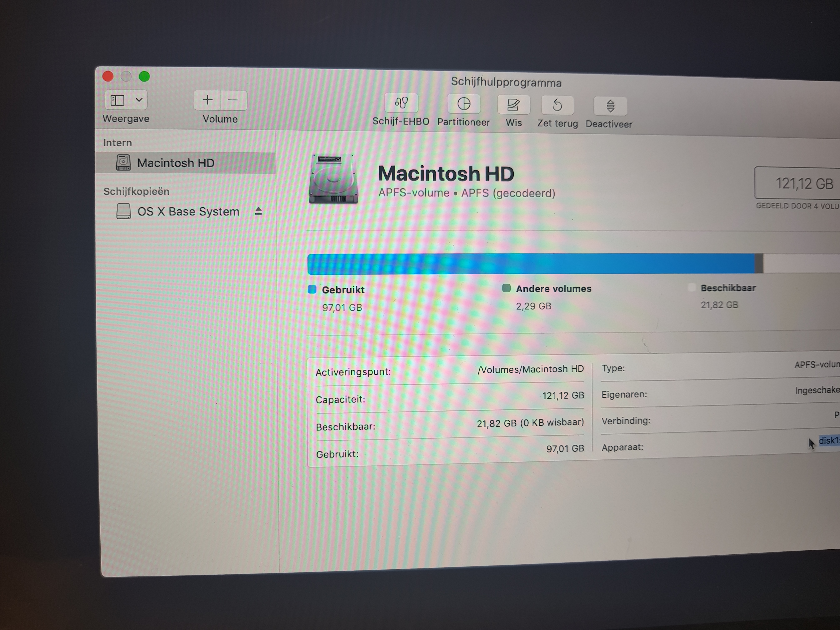Close the Schijfhulpprogramma window

[x=108, y=76]
